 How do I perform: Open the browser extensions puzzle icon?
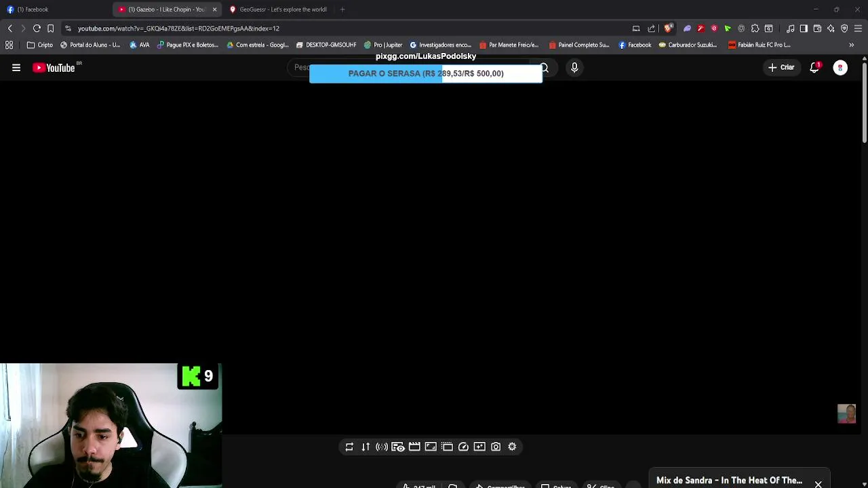tap(755, 28)
